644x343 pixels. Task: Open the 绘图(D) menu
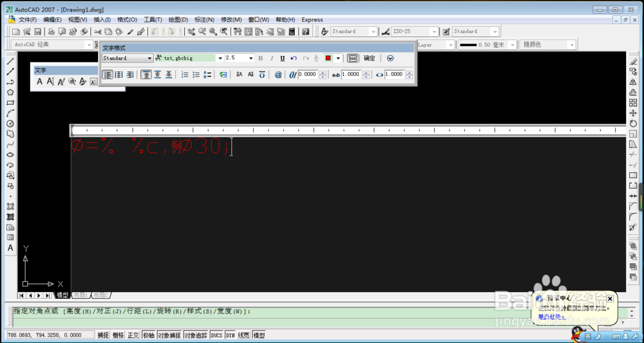[x=178, y=20]
